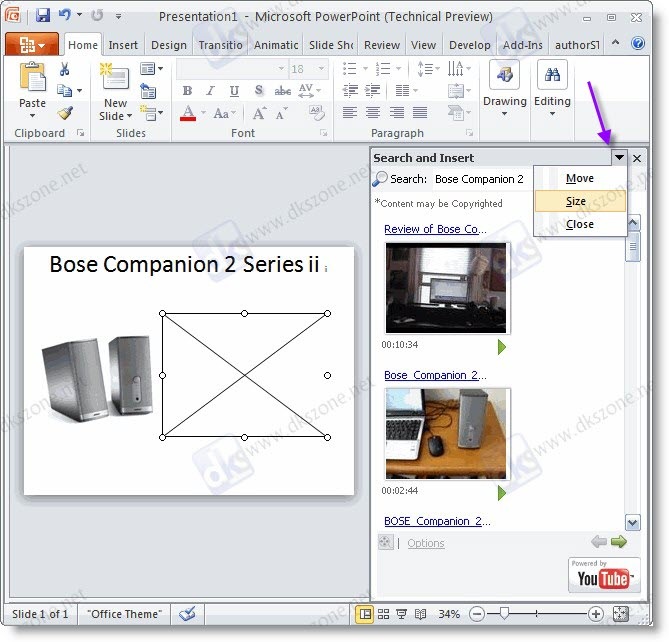Save the presentation from the Quick Access toolbar
Viewport: 669px width, 642px height.
pos(43,15)
